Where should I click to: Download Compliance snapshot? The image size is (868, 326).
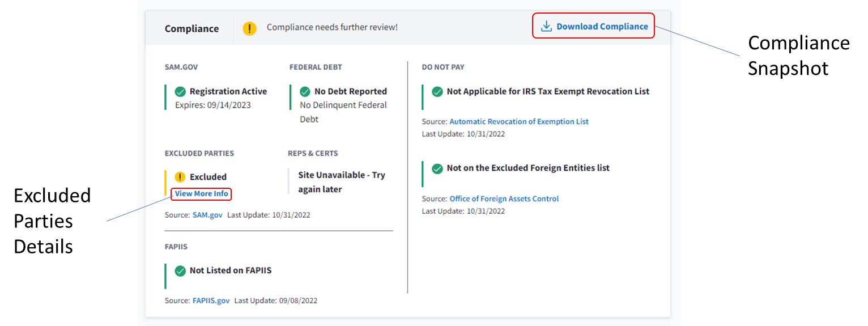[x=602, y=27]
